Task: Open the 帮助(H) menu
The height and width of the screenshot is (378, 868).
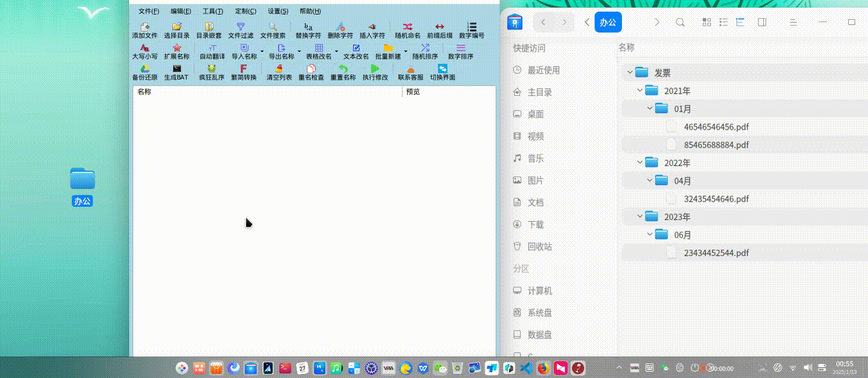Action: (310, 11)
